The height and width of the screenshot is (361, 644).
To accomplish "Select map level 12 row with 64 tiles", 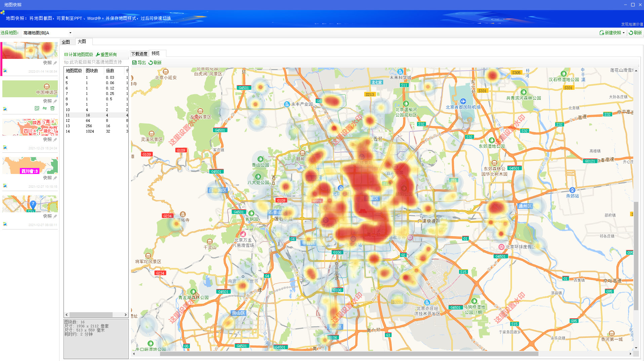I will click(96, 120).
